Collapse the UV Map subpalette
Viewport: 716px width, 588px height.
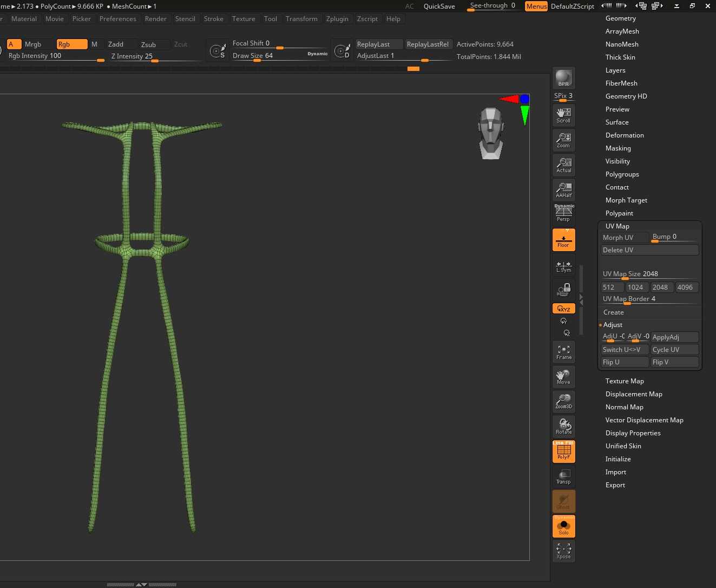click(x=617, y=226)
